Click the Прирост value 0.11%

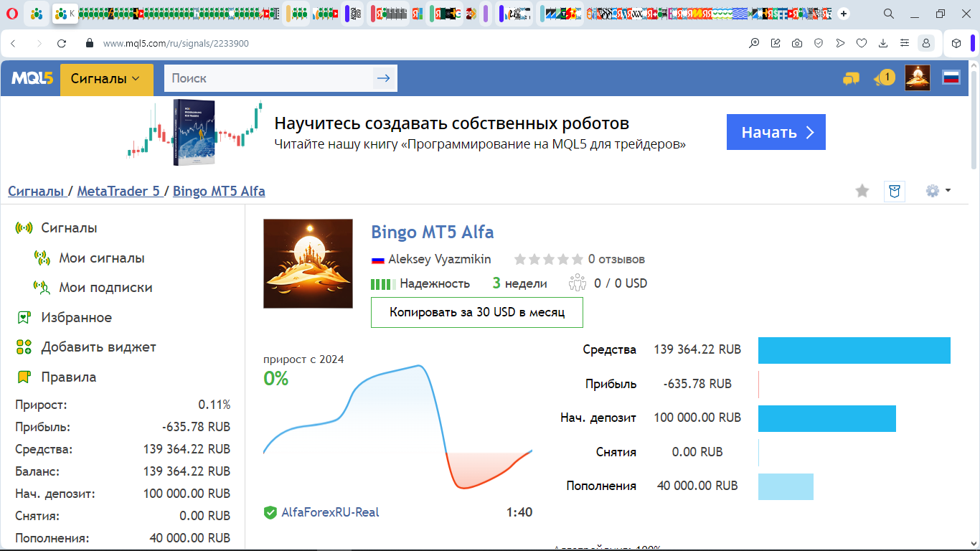[215, 405]
